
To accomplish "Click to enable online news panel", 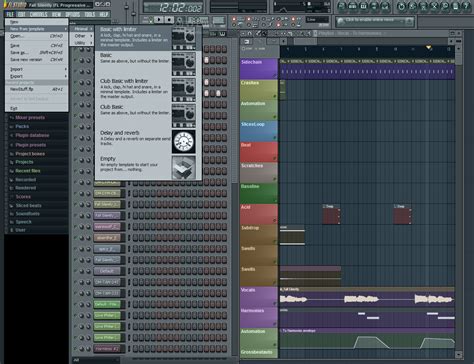I will [375, 22].
